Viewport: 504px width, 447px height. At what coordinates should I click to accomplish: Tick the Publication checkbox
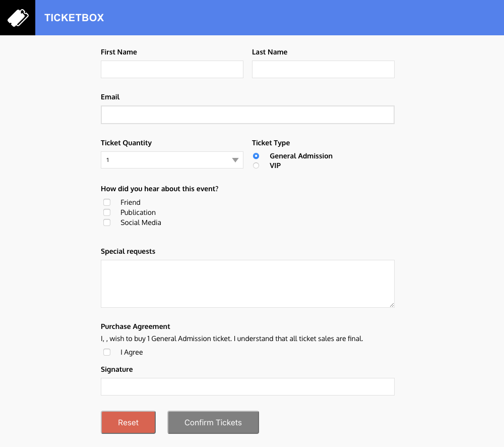pos(107,212)
